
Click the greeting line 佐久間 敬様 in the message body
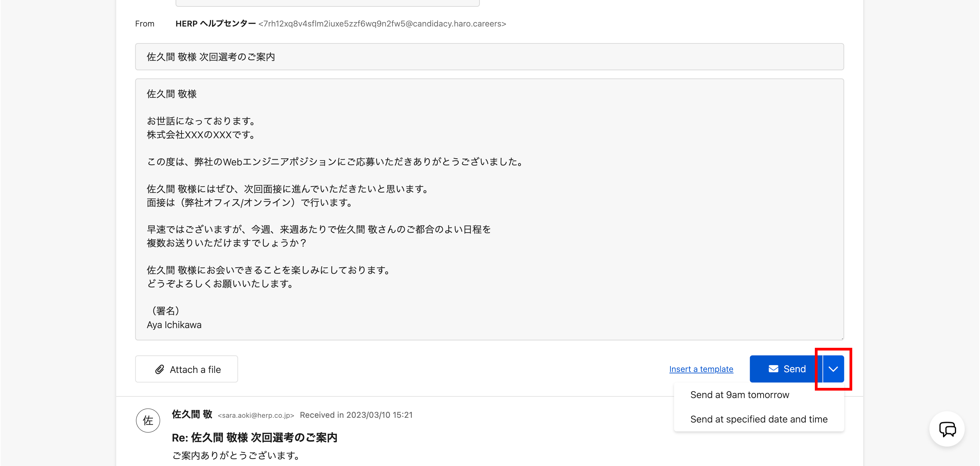tap(172, 94)
